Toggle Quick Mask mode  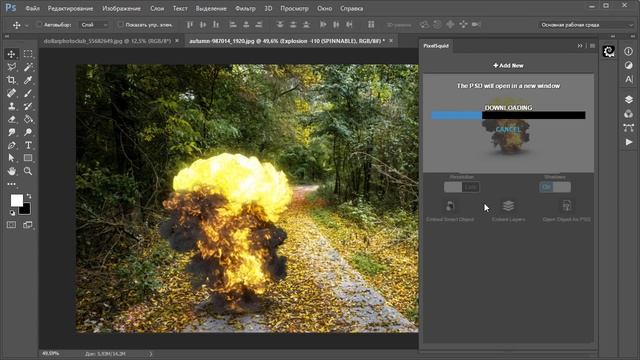click(11, 225)
